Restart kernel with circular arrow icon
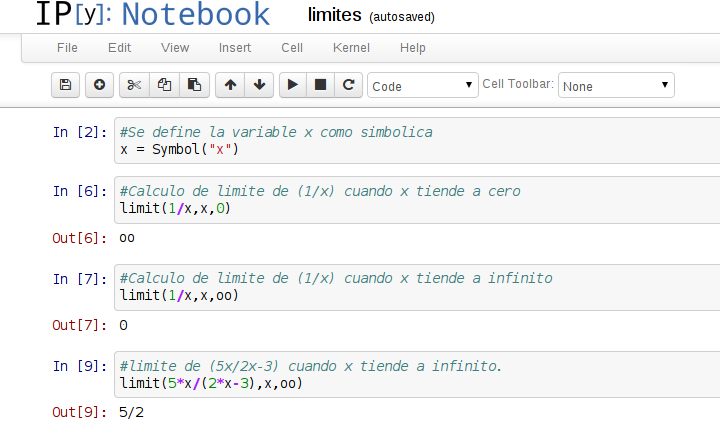 pyautogui.click(x=348, y=86)
